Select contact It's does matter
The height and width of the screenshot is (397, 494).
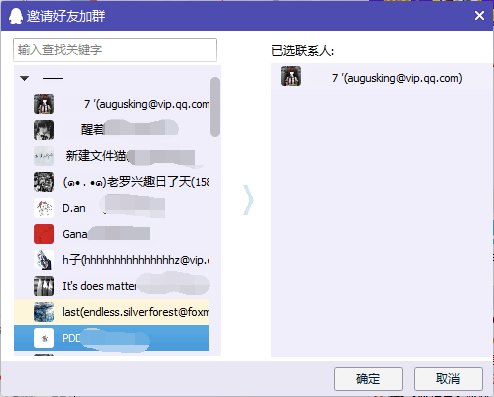111,286
